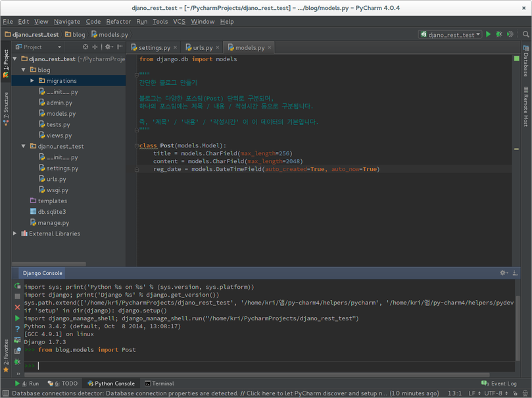Collapse all icon in Project panel

coord(95,47)
